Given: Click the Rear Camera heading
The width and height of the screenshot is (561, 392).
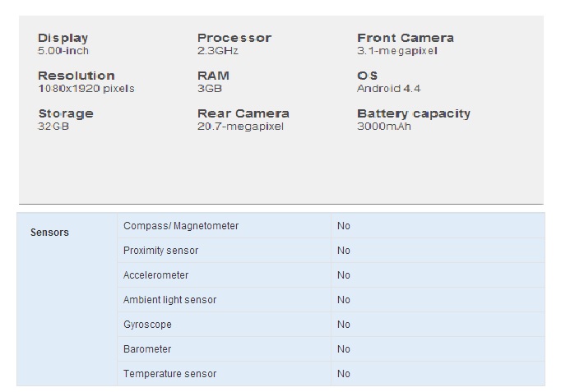Looking at the screenshot, I should pos(243,113).
